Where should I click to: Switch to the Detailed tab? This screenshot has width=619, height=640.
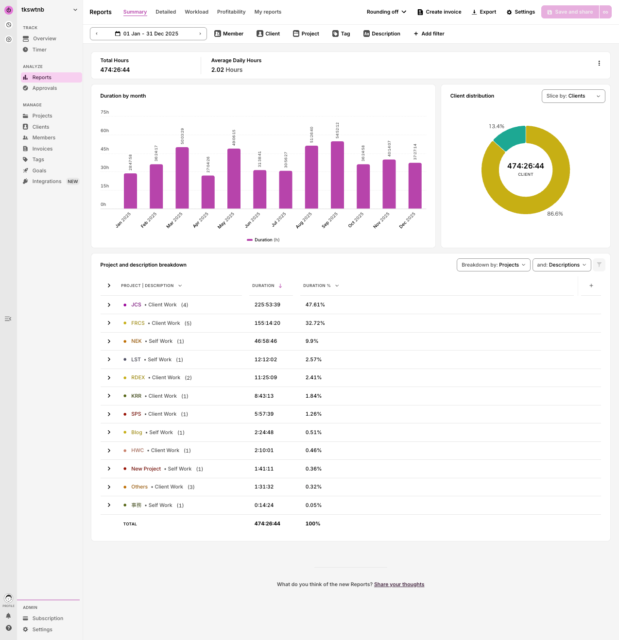tap(165, 12)
